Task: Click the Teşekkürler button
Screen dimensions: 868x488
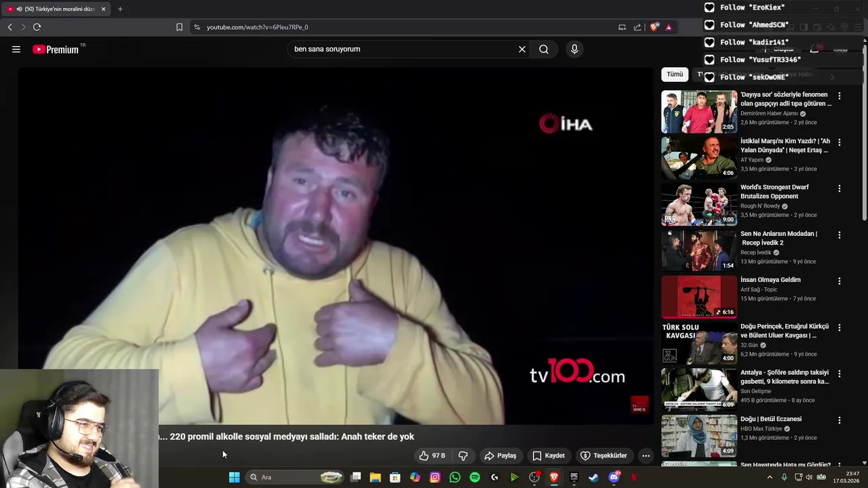Action: point(604,455)
